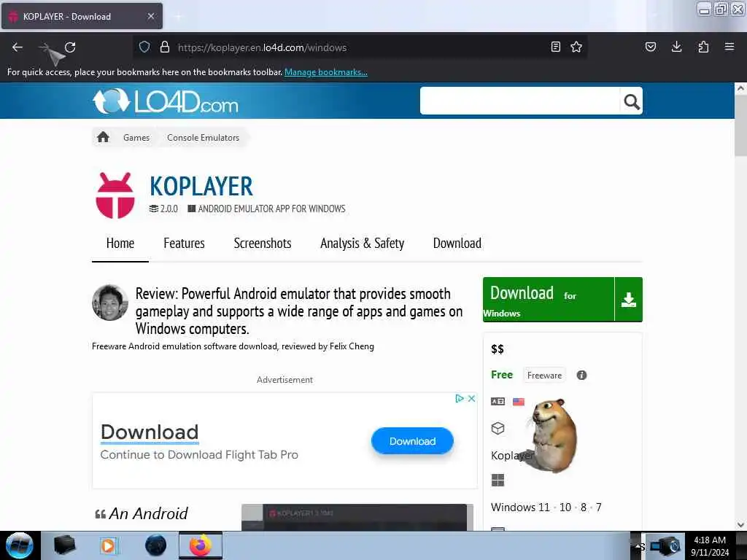Click the US flag language icon
This screenshot has height=560, width=747.
click(x=519, y=402)
